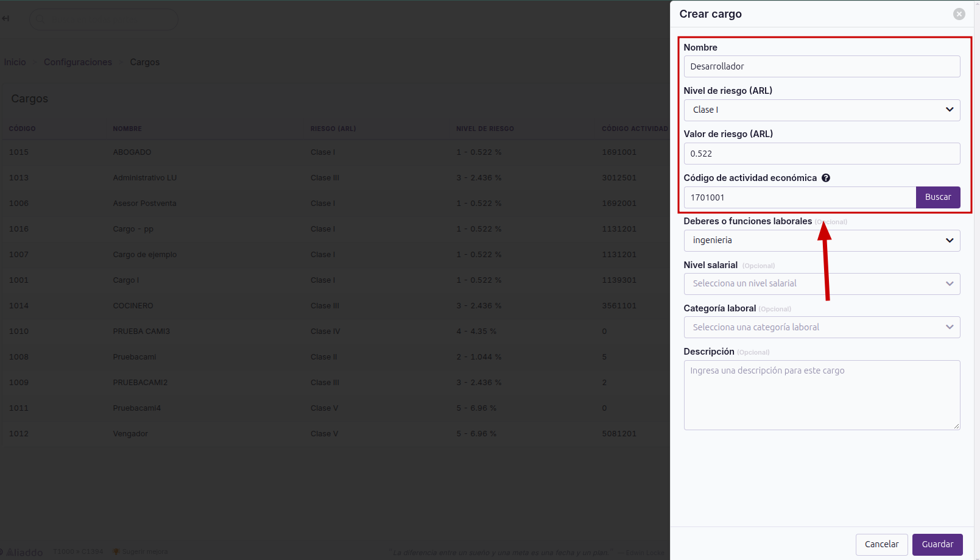The width and height of the screenshot is (980, 560).
Task: Click code 1009 in the table
Action: pos(19,383)
